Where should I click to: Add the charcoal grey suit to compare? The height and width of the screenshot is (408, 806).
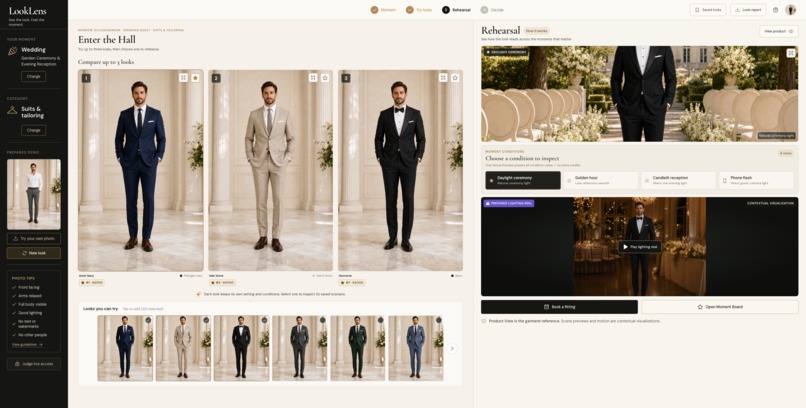(300, 348)
